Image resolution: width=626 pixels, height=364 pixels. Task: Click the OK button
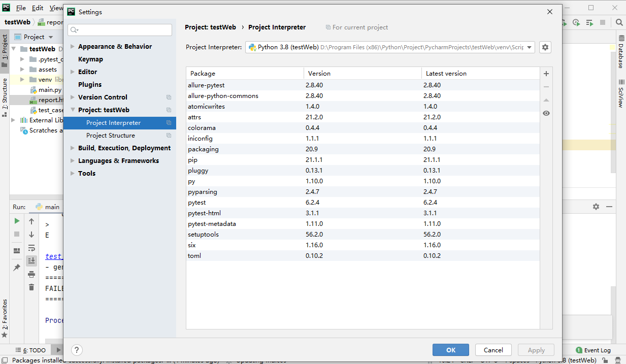point(451,350)
